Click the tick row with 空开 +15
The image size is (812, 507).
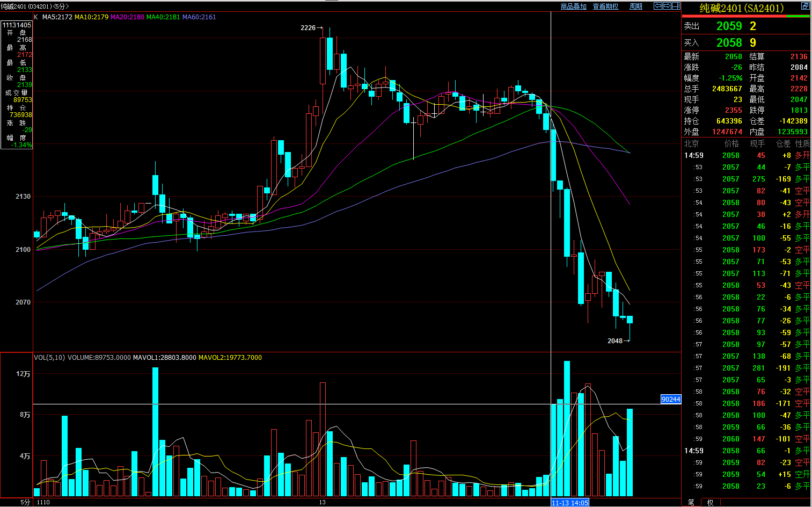[x=747, y=474]
